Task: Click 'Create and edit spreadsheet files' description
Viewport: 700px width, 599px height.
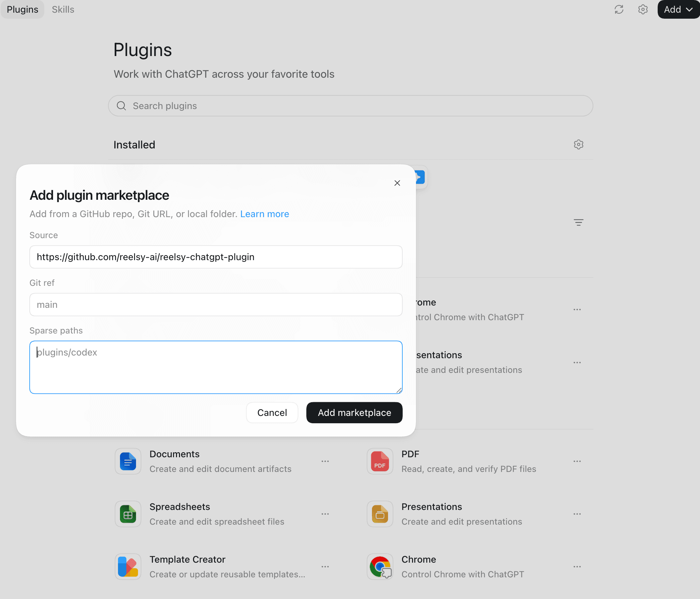Action: (217, 522)
